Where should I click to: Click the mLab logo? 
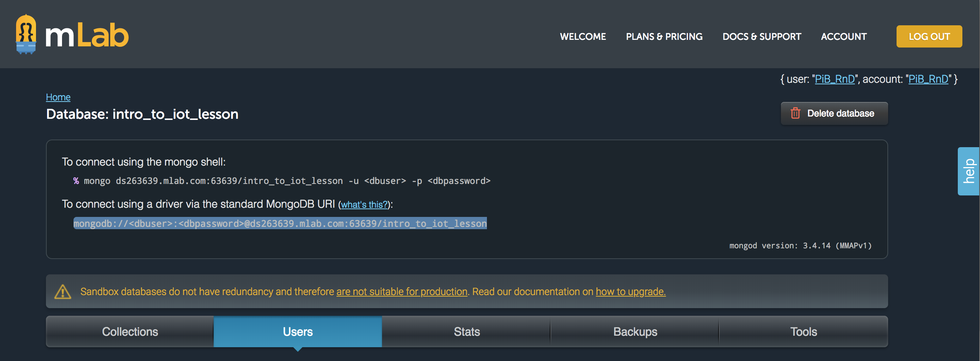pyautogui.click(x=72, y=34)
